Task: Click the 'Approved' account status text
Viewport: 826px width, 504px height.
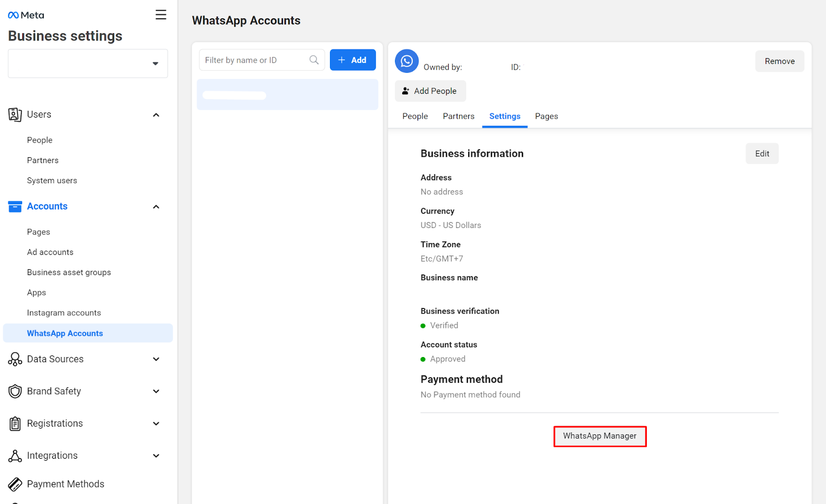Action: click(x=448, y=359)
